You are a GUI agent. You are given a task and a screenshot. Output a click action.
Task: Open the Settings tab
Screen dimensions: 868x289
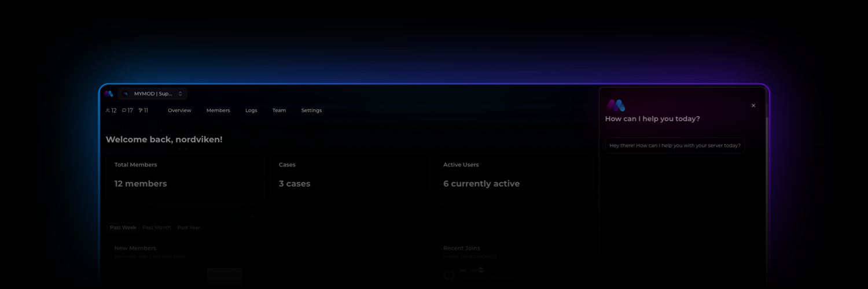pos(311,110)
